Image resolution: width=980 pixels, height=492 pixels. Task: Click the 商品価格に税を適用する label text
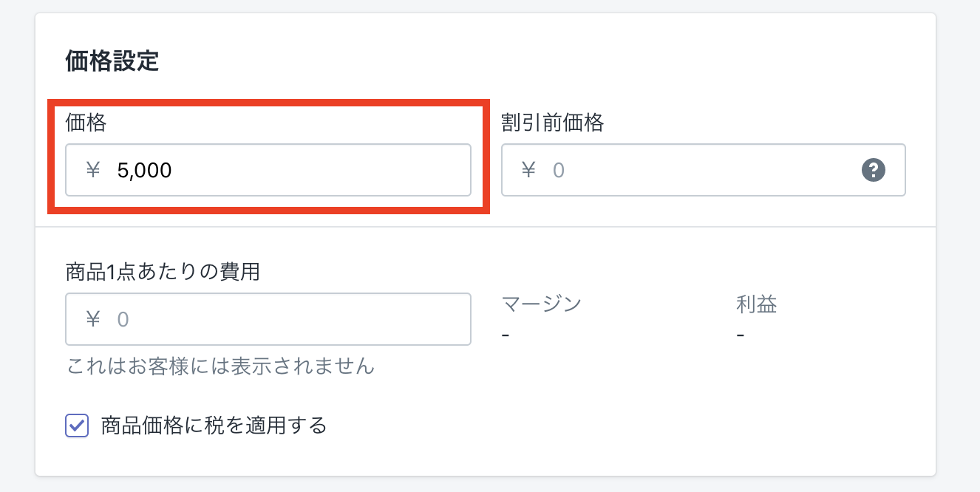[214, 426]
